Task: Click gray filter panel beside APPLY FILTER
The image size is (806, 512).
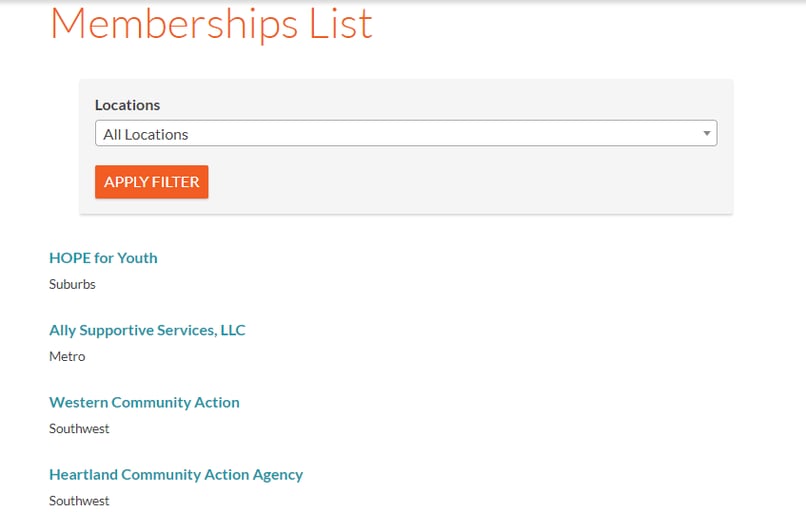Action: tap(463, 182)
